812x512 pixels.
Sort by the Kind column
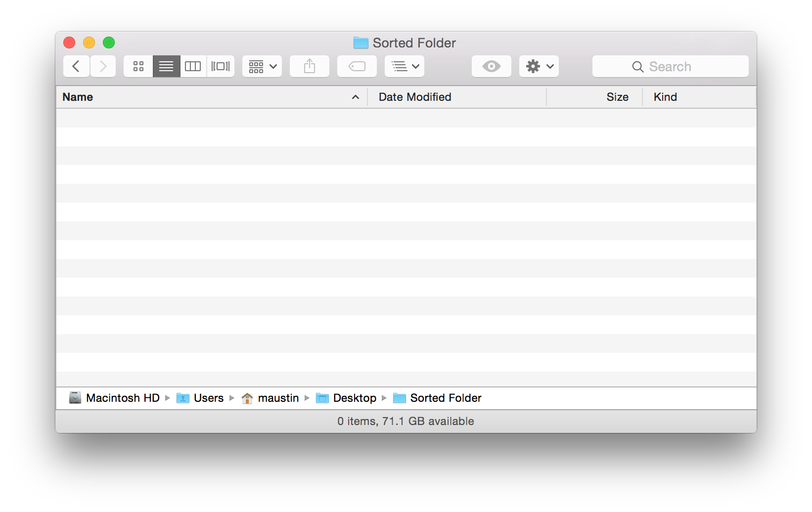point(699,97)
